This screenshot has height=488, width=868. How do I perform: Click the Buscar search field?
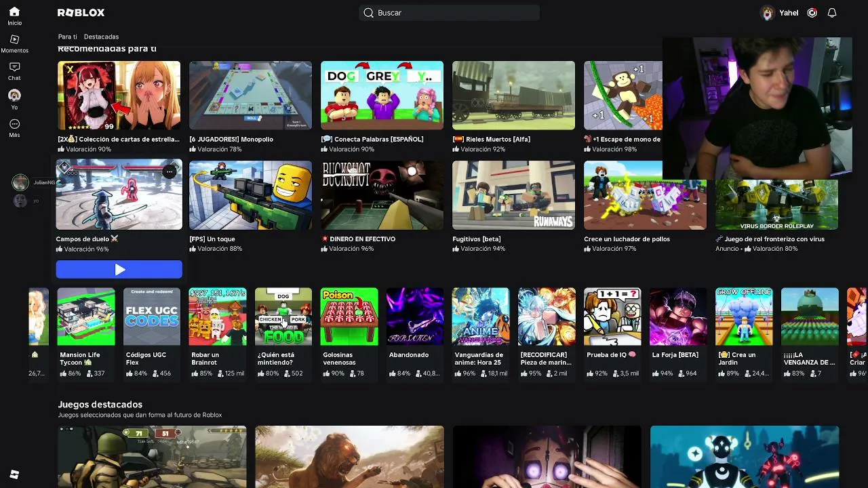point(449,13)
